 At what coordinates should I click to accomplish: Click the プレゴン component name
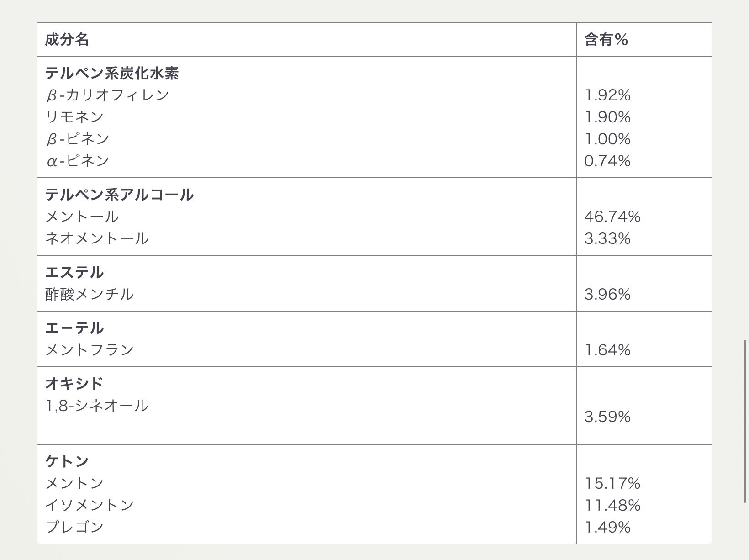point(74,527)
